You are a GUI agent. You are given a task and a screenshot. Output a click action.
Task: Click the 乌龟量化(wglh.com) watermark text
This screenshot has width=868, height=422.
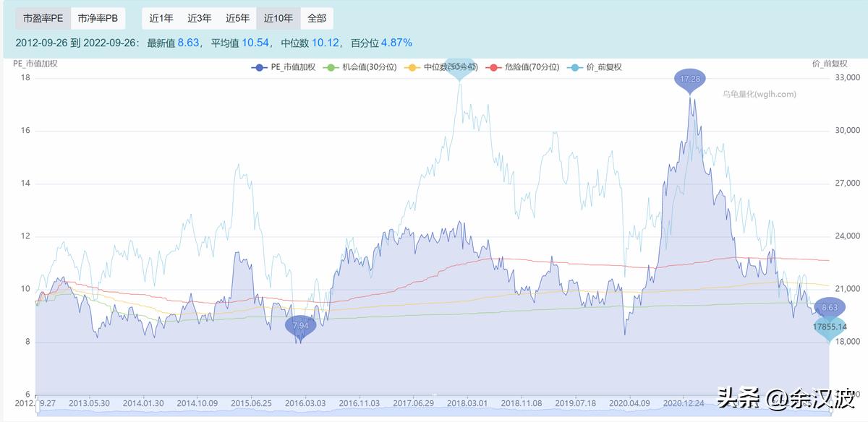pyautogui.click(x=759, y=94)
